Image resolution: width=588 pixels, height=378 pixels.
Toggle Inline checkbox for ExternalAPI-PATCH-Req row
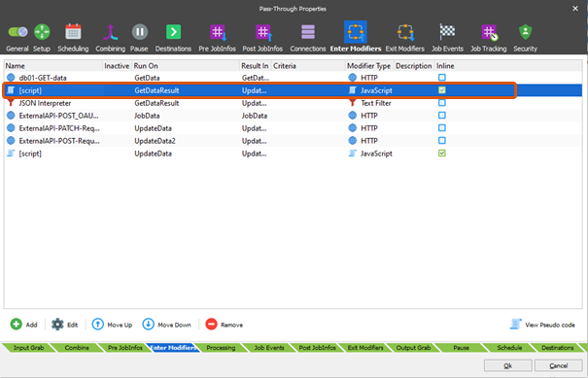coord(442,128)
